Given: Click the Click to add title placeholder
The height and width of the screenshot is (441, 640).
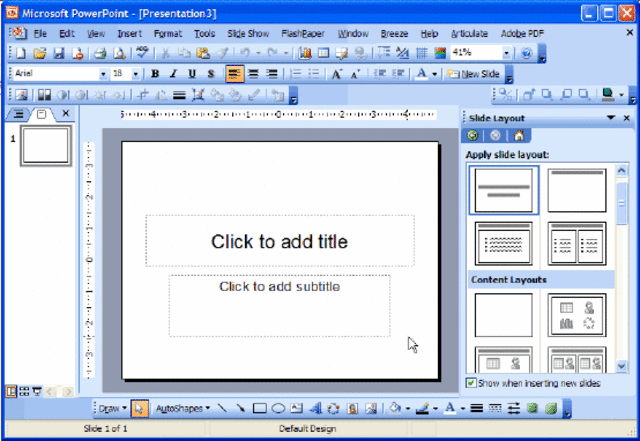Looking at the screenshot, I should click(280, 241).
